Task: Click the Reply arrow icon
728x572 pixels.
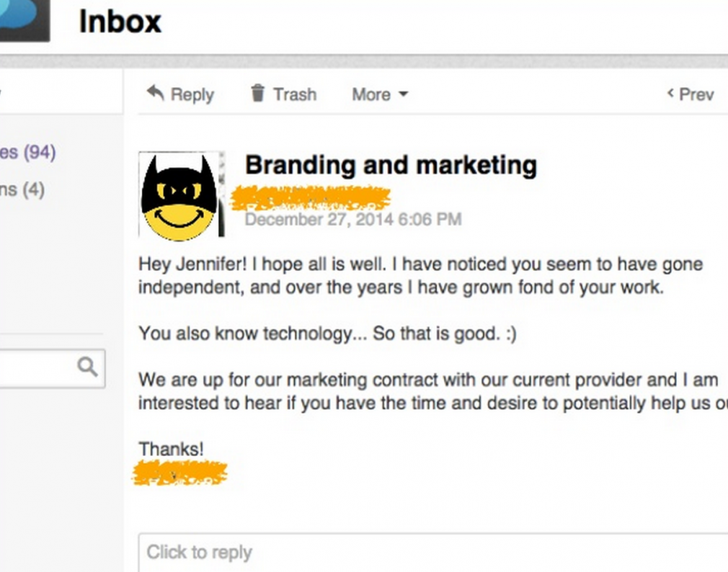Action: (x=156, y=93)
